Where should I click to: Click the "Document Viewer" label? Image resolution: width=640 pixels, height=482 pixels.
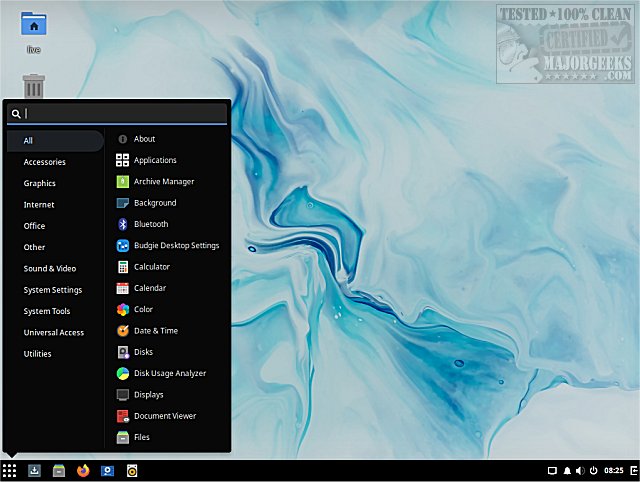click(x=165, y=416)
